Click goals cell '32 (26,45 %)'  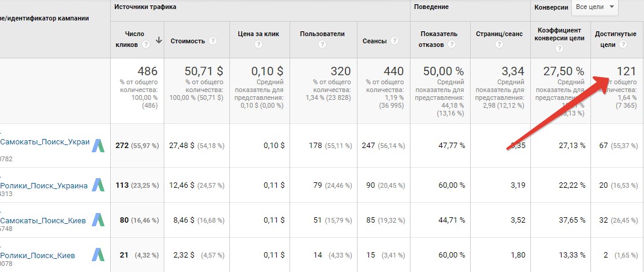coord(619,220)
